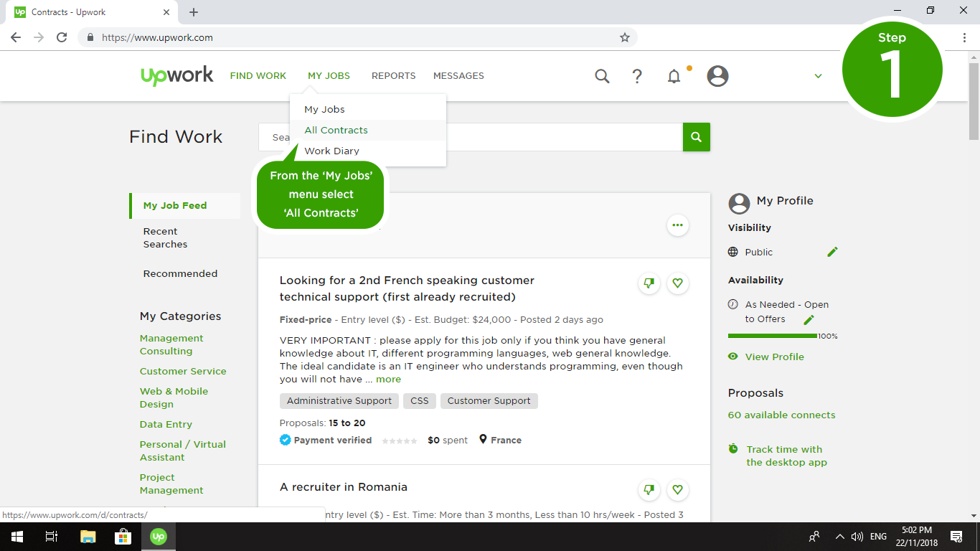Click the Payment verified badge
Screen dimensions: 980x551
(x=326, y=440)
